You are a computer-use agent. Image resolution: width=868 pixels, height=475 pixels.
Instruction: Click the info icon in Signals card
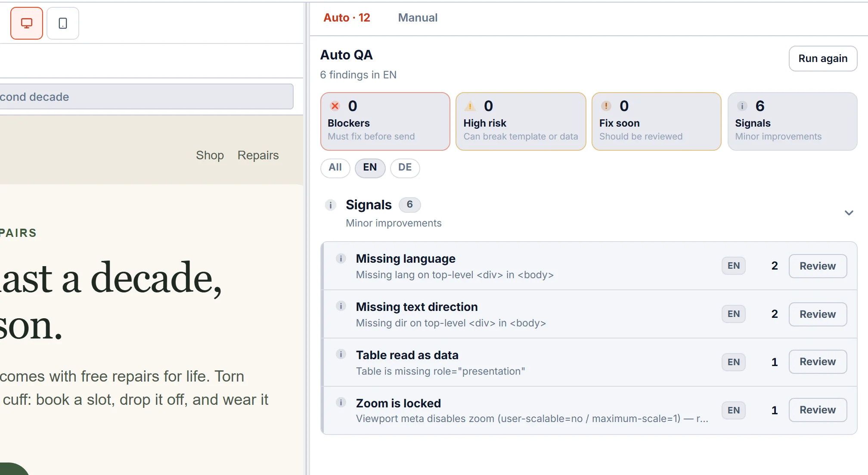742,106
